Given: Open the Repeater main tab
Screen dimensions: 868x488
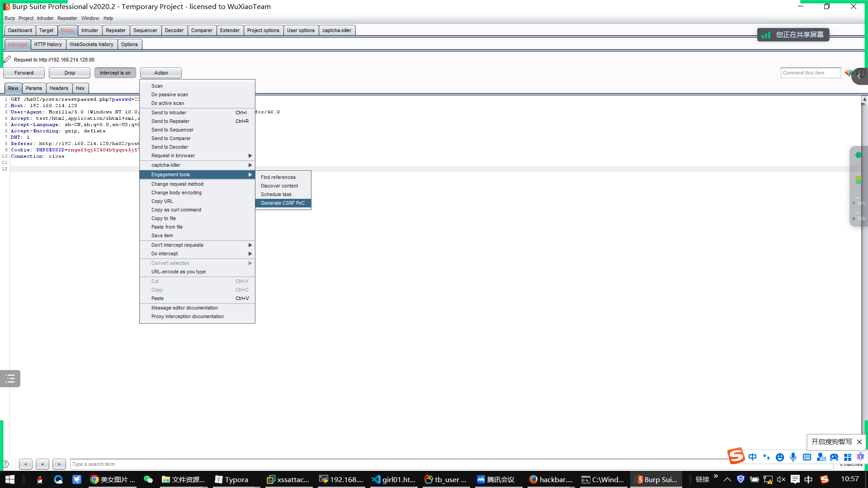Looking at the screenshot, I should [x=116, y=30].
